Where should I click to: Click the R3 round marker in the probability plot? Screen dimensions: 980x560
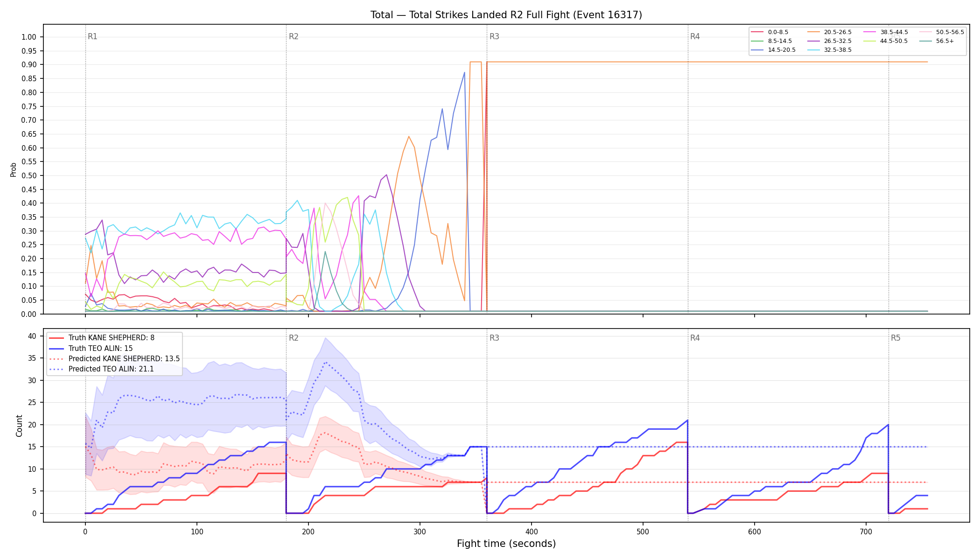pos(494,36)
